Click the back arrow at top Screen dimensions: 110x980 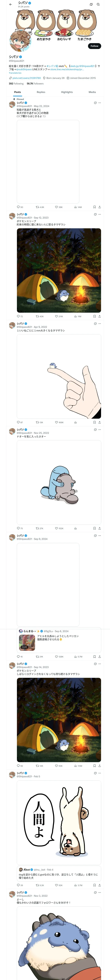pyautogui.click(x=11, y=5)
